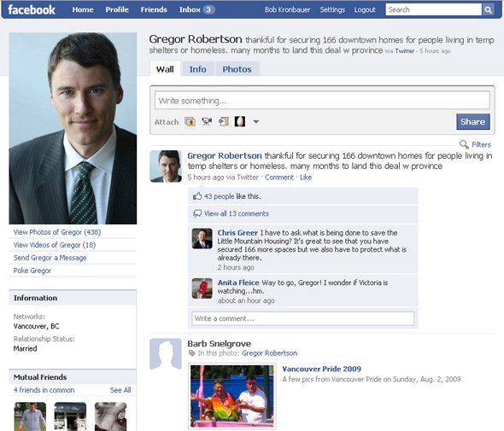Screen dimensions: 504x431
Task: Switch to the Wall tab
Action: tap(165, 69)
